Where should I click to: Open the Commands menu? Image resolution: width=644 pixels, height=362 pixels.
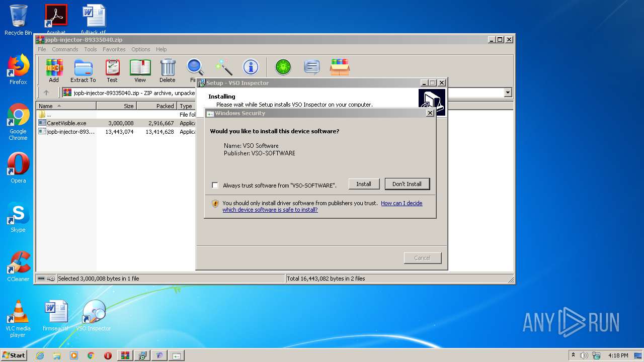(x=65, y=49)
